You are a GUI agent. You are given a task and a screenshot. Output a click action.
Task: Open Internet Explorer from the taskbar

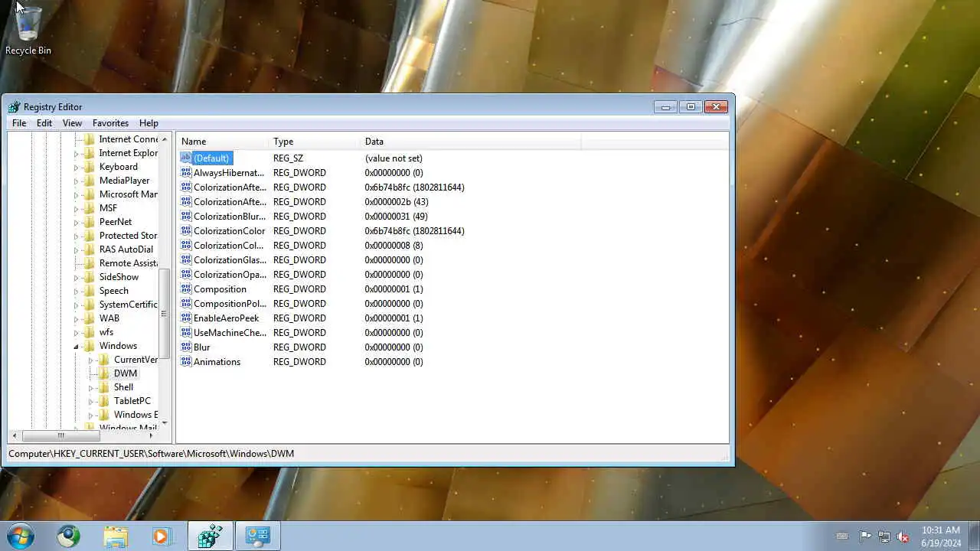pos(68,536)
